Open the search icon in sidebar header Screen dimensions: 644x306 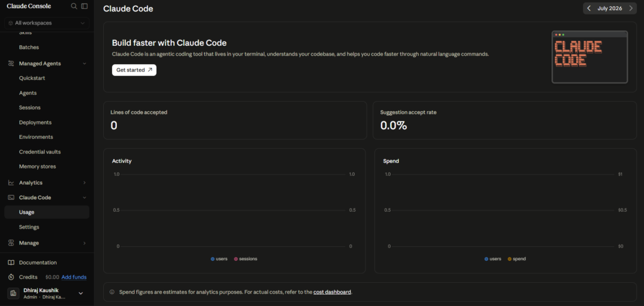coord(74,6)
